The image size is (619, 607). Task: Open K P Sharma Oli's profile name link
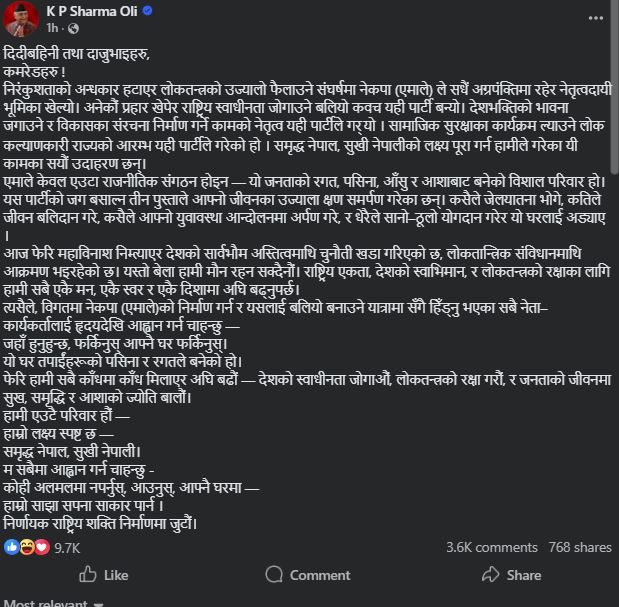(92, 11)
